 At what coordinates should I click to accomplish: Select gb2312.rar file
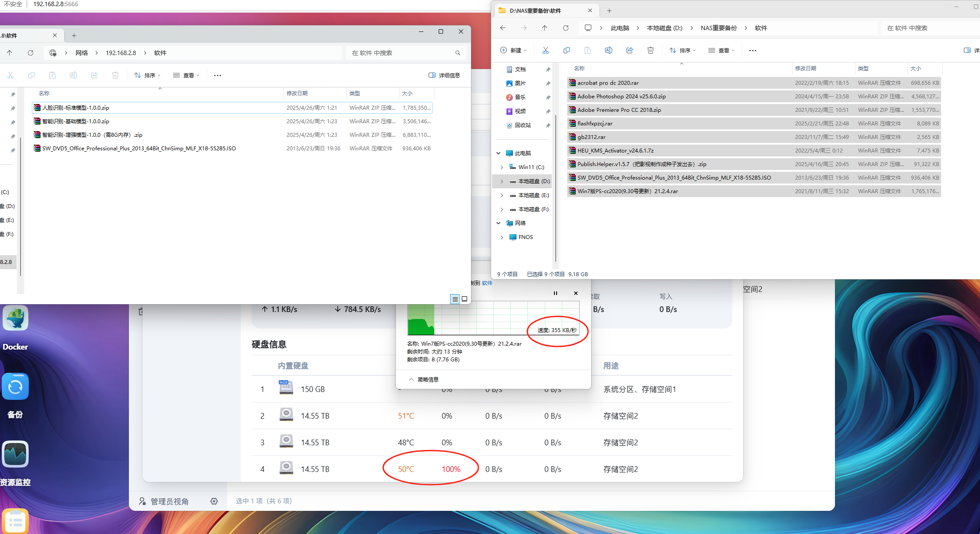point(754,137)
